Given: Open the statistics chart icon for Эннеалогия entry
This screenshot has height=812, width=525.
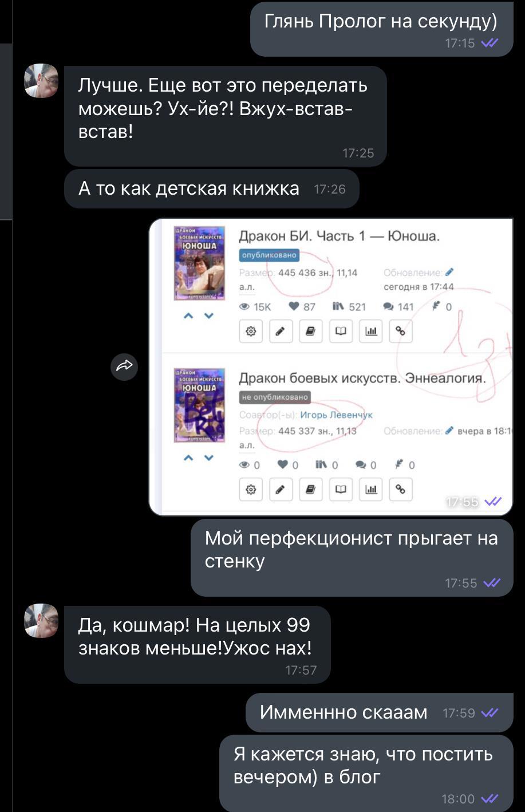Looking at the screenshot, I should (x=371, y=489).
